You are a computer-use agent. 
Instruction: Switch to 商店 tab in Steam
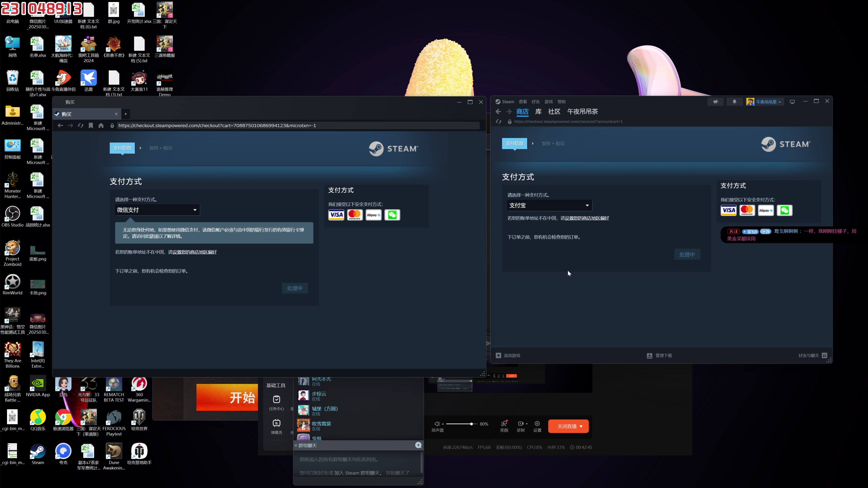point(522,111)
